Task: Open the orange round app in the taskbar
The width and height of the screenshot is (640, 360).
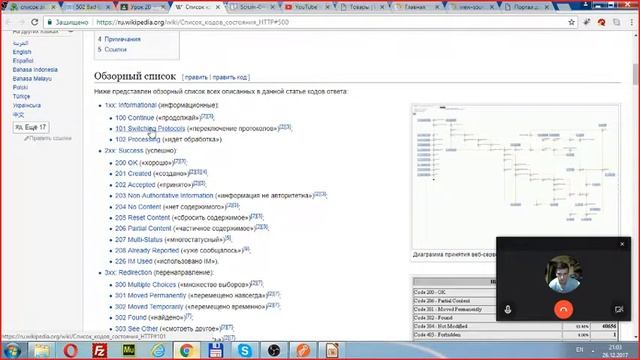Action: (x=303, y=351)
